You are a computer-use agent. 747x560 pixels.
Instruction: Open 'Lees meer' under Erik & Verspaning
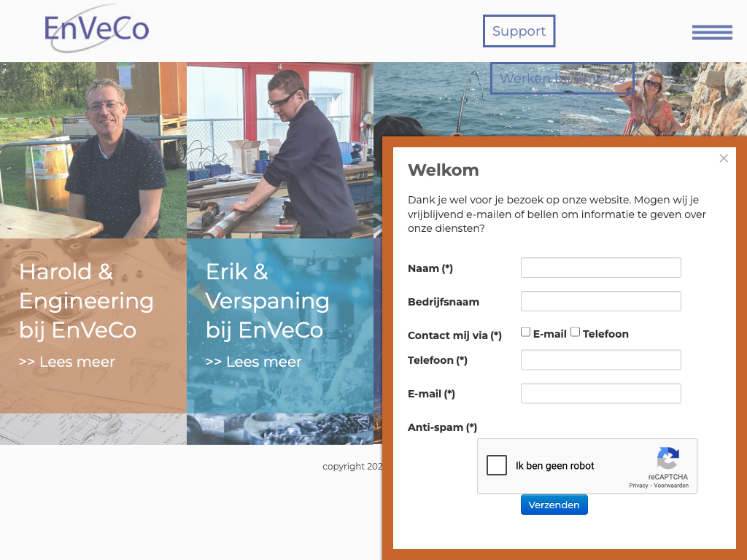(x=254, y=362)
